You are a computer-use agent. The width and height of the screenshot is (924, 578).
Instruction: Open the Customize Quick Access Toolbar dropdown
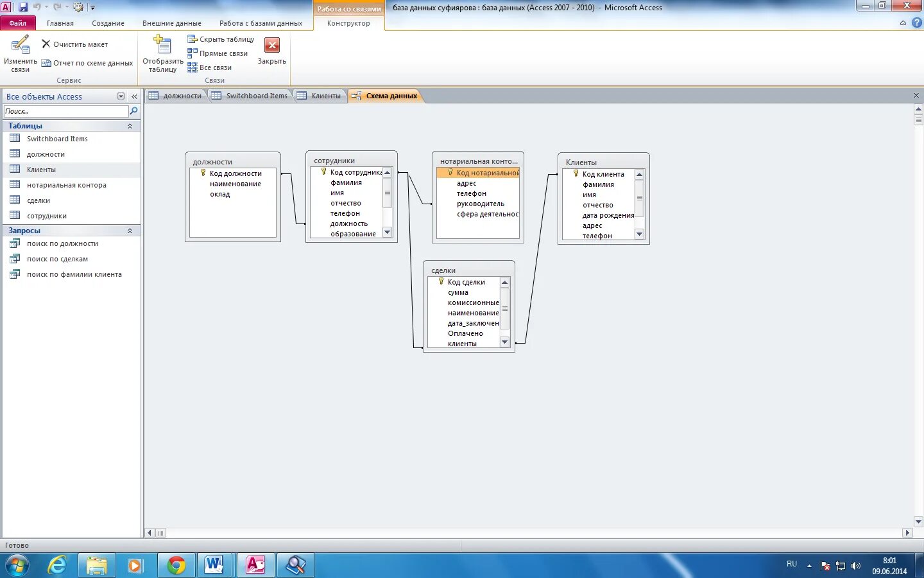(x=92, y=8)
